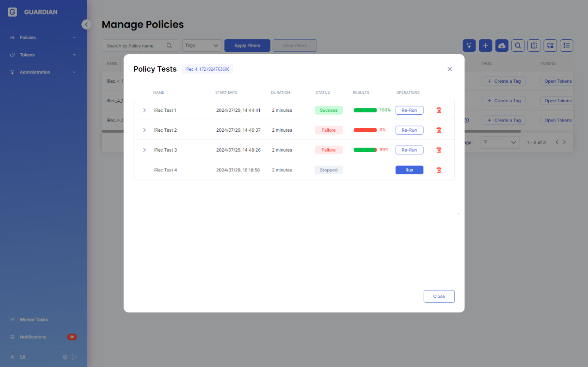Click the policy name tag iRec_4_1721924763608
588x367 pixels.
point(207,69)
